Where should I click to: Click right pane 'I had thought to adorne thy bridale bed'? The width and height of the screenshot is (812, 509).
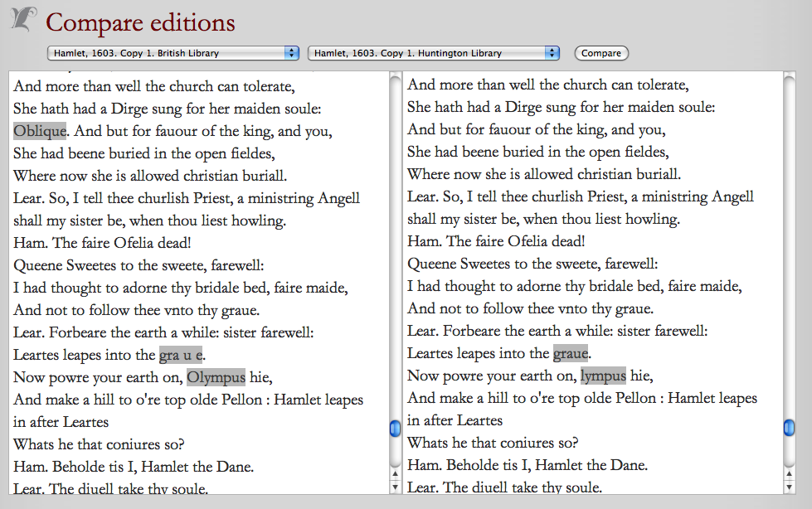[574, 286]
